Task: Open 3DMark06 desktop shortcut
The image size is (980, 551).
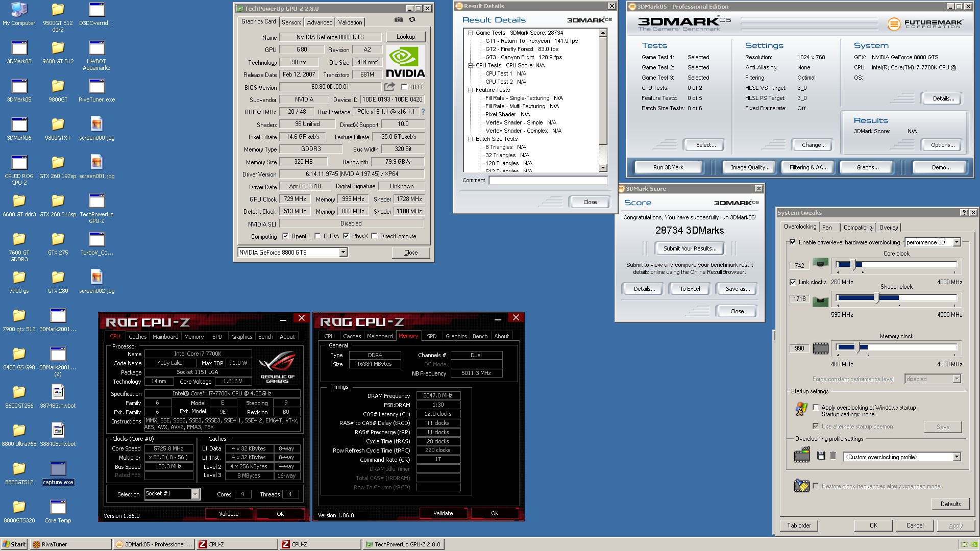Action: click(x=19, y=129)
